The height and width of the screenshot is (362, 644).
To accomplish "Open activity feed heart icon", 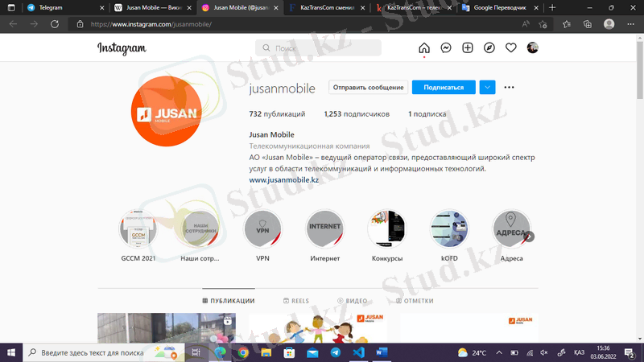I will click(x=511, y=48).
